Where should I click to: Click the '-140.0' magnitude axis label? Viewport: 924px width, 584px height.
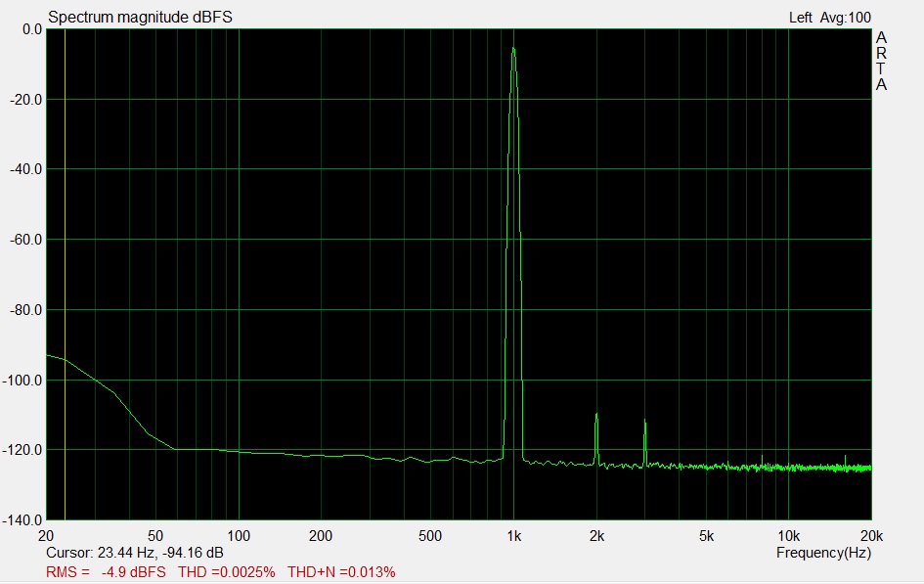click(22, 520)
